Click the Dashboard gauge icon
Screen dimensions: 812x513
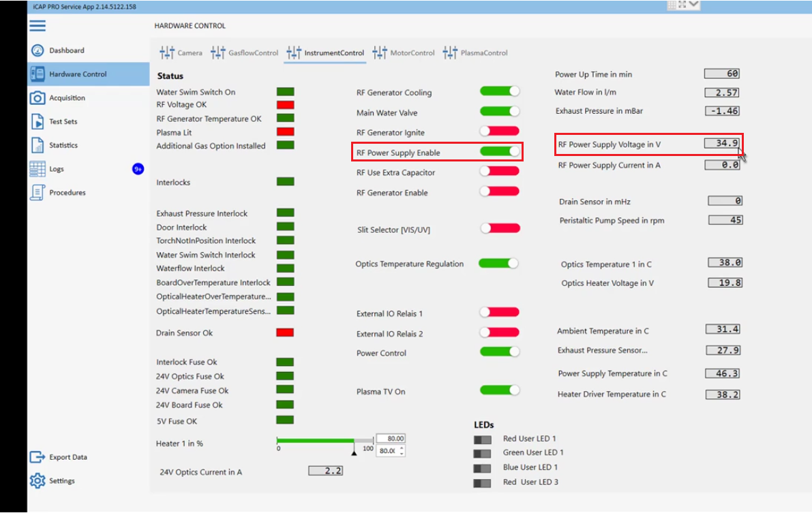click(37, 50)
